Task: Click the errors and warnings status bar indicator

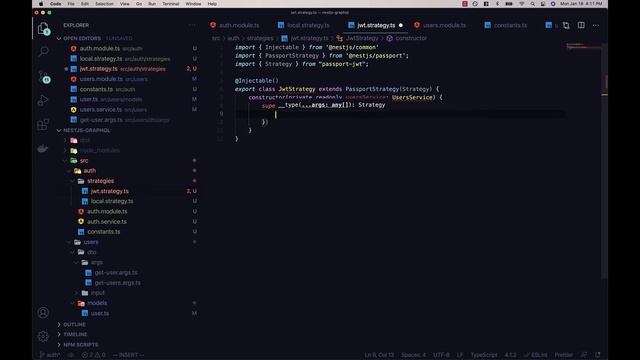Action: coord(93,355)
